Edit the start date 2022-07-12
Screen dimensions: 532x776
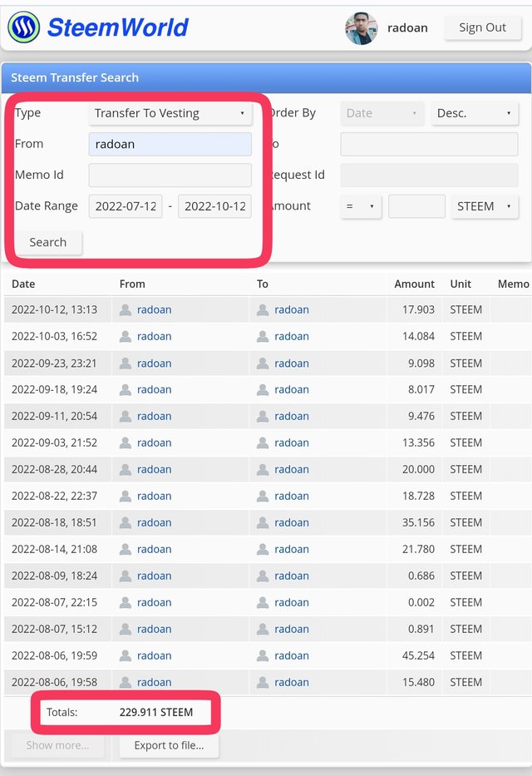coord(126,206)
